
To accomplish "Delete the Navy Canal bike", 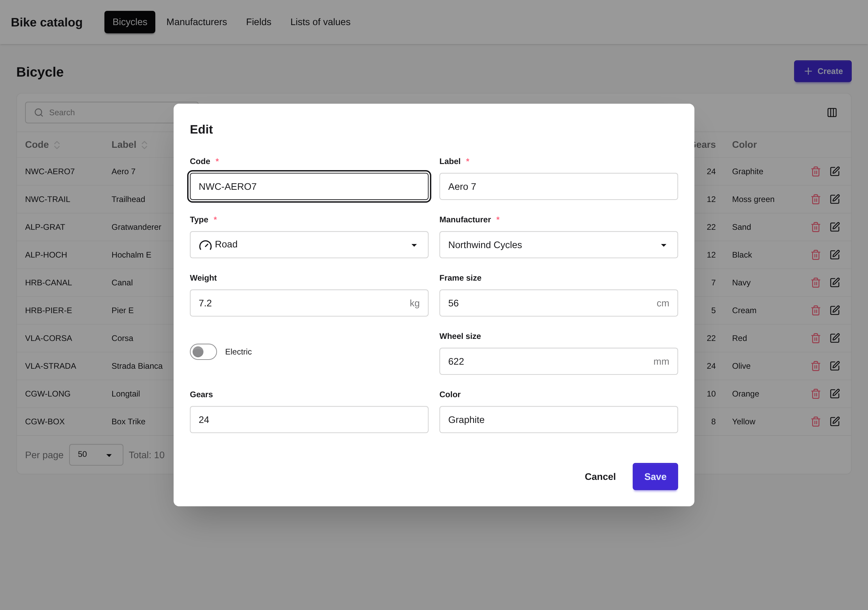I will tap(815, 283).
